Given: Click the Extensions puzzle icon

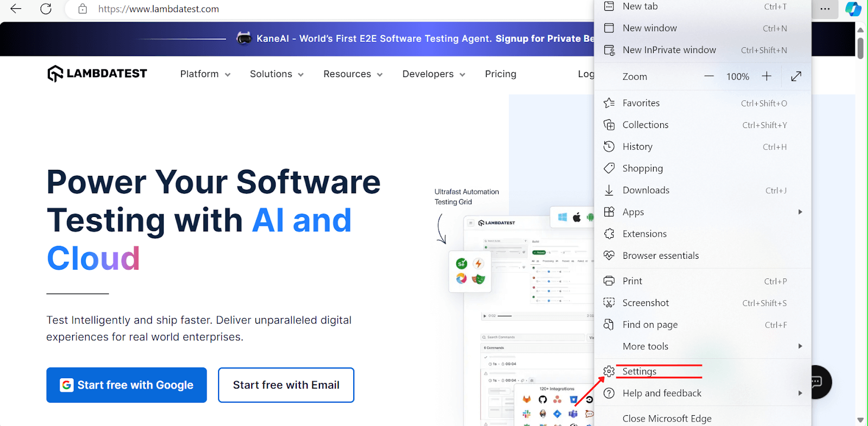Looking at the screenshot, I should [609, 233].
